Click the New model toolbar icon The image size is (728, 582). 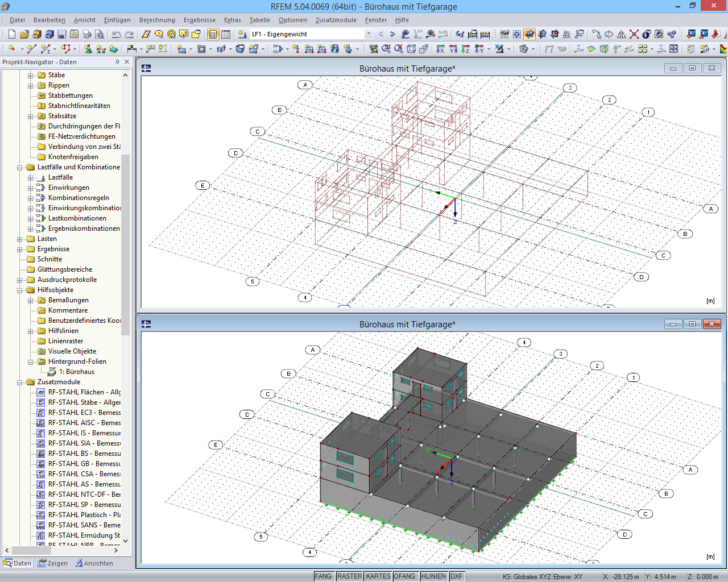(11, 34)
